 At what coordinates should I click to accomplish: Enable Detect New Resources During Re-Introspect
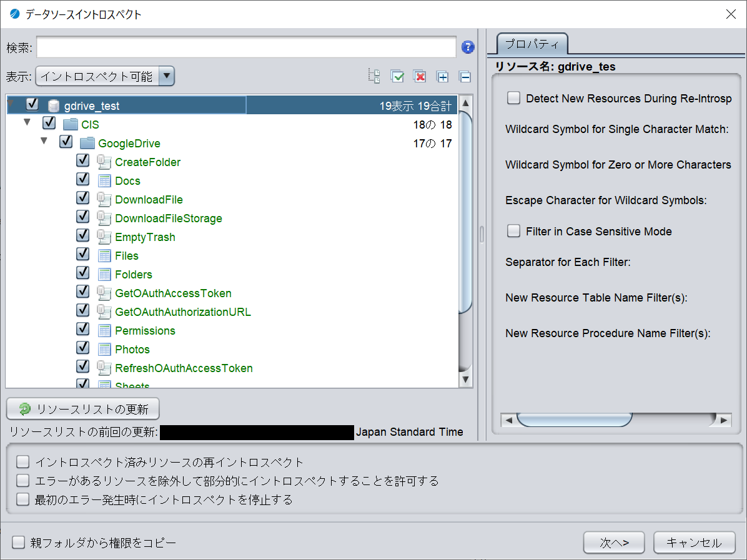(x=513, y=98)
